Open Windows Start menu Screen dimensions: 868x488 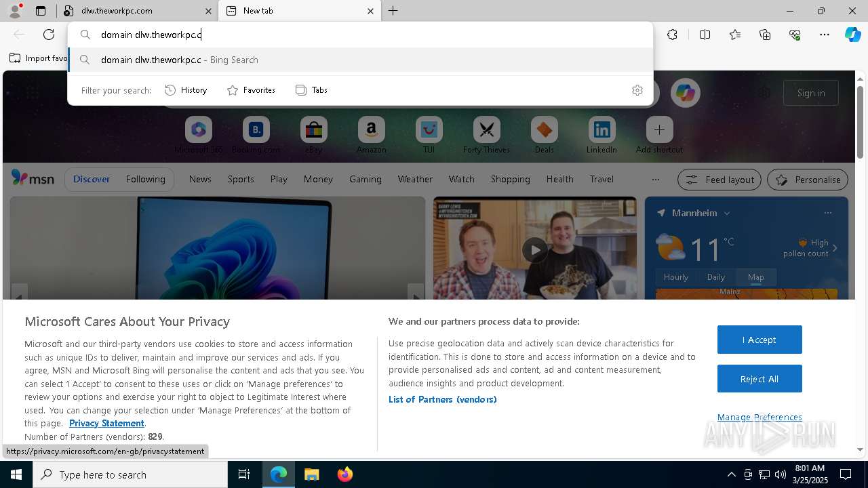coord(16,474)
